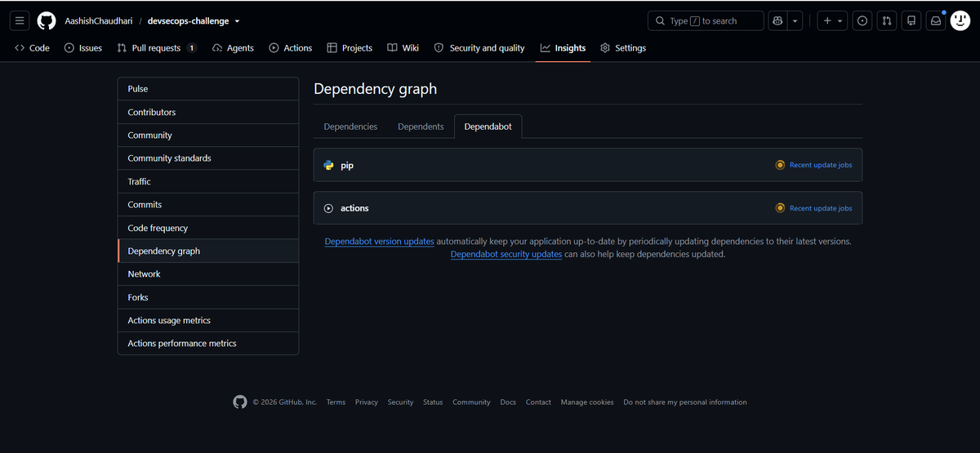The height and width of the screenshot is (453, 980).
Task: Open the create new plus menu
Action: tap(833, 20)
